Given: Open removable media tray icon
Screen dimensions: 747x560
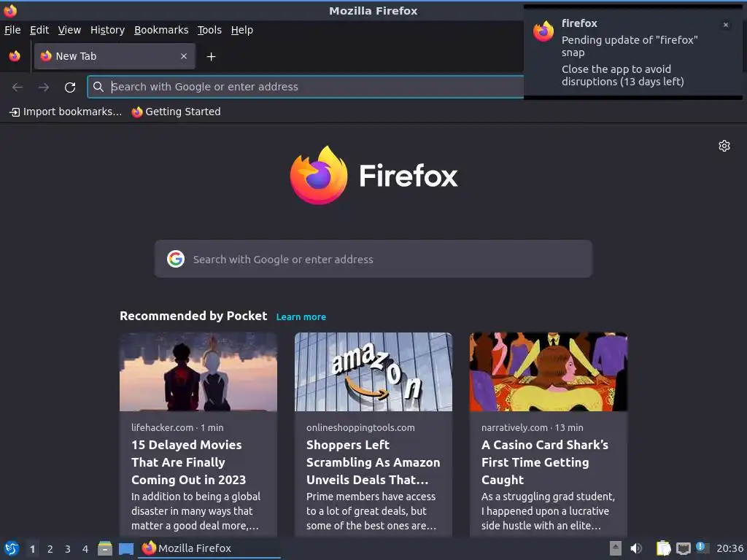Looking at the screenshot, I should coord(615,548).
